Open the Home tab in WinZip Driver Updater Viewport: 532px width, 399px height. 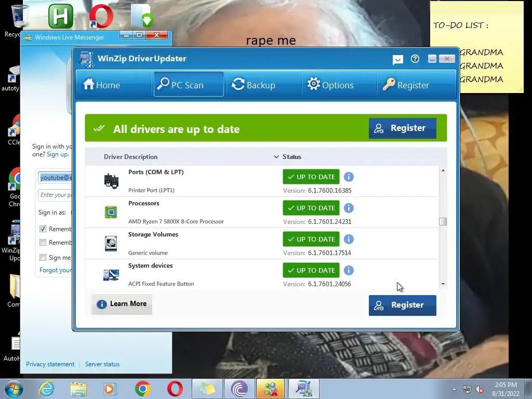tap(102, 85)
